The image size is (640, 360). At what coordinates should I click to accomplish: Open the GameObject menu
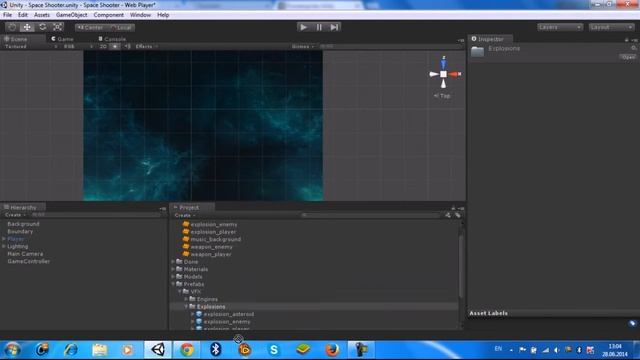pos(71,15)
